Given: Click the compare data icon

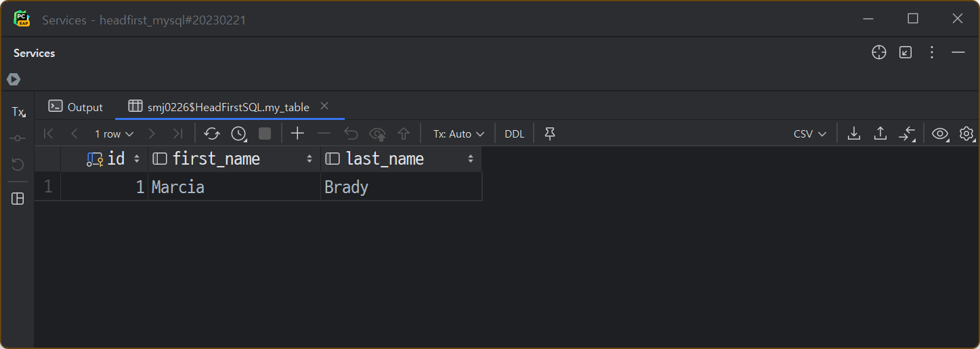Looking at the screenshot, I should coord(907,134).
